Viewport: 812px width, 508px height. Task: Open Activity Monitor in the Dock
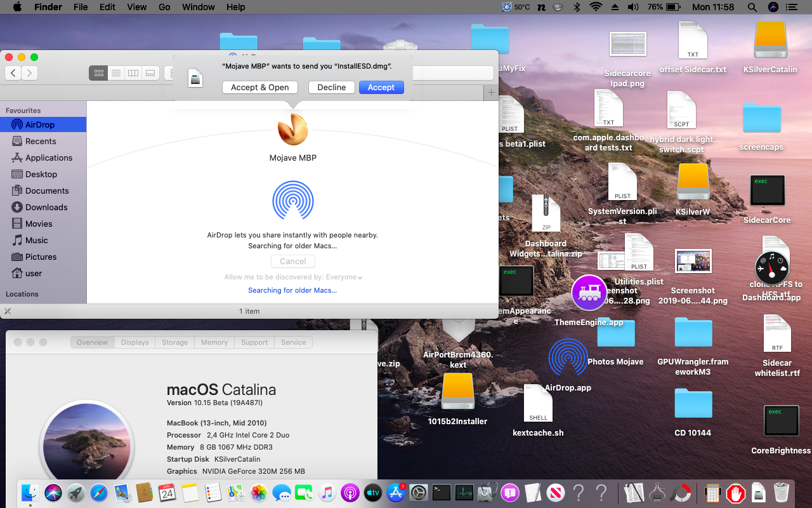pos(464,493)
